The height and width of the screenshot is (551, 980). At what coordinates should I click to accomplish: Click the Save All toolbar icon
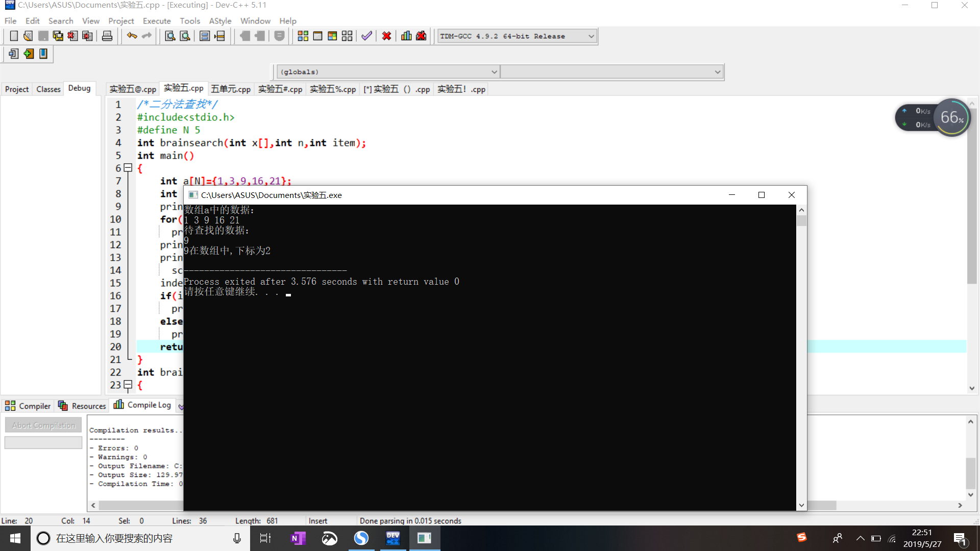click(x=58, y=36)
